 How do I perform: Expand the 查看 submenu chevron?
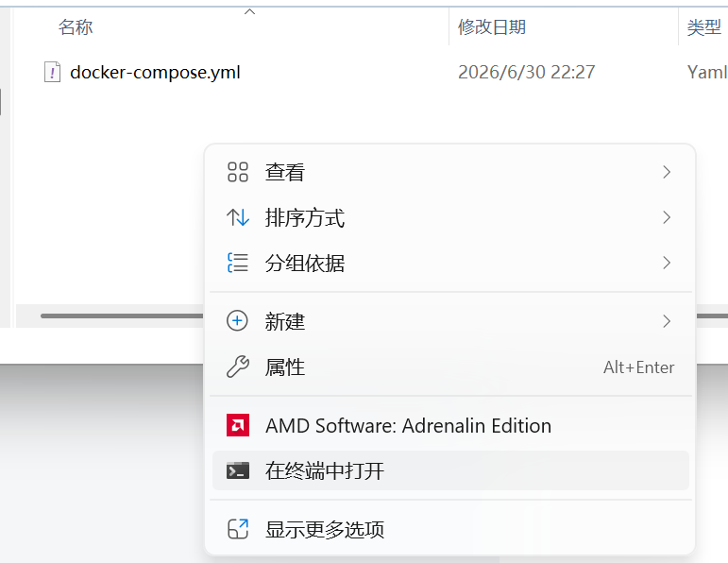pyautogui.click(x=667, y=172)
